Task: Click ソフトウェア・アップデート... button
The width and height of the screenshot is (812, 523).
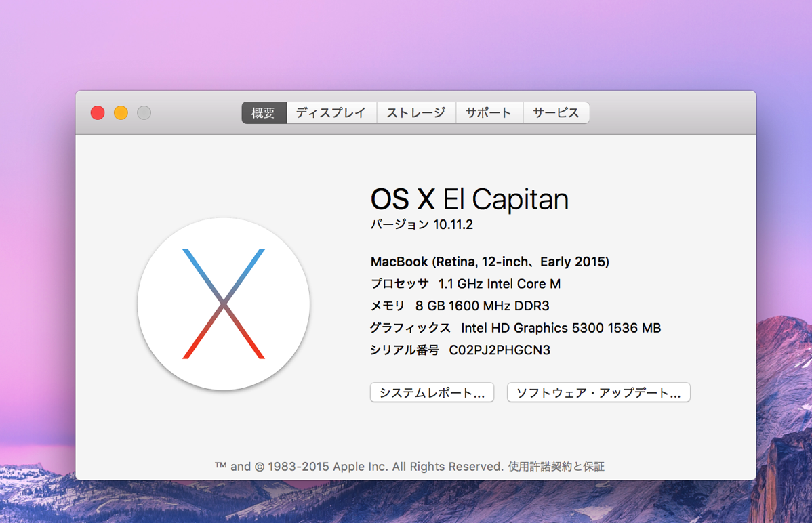Action: tap(598, 392)
